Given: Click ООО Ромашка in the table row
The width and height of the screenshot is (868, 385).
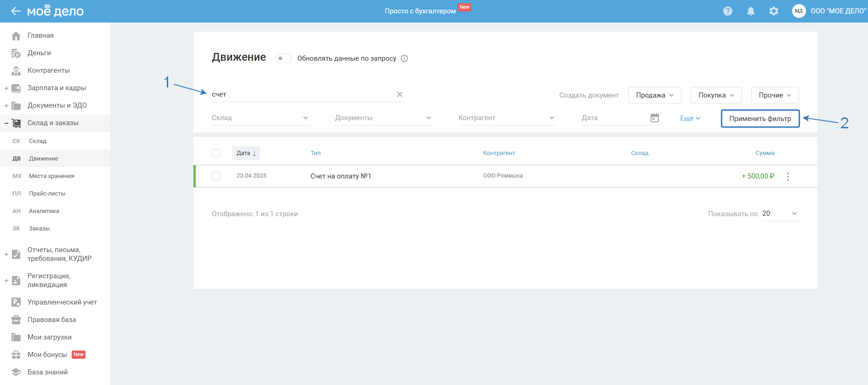Looking at the screenshot, I should click(503, 176).
